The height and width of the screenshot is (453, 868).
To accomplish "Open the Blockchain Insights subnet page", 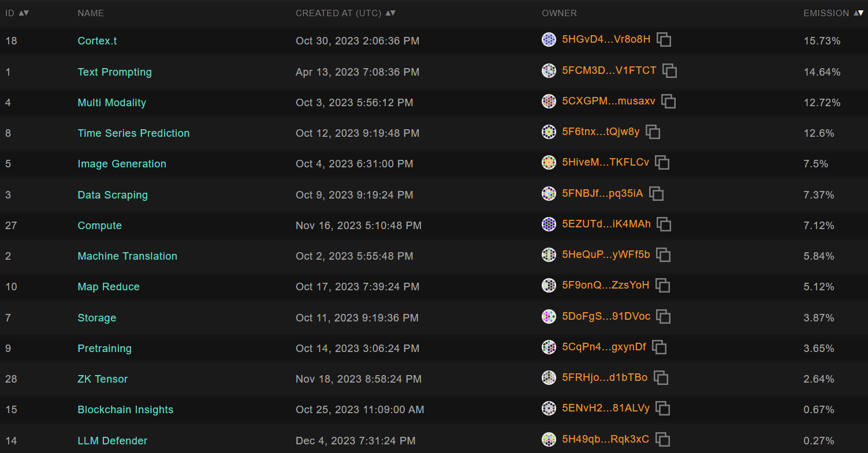I will (x=125, y=410).
